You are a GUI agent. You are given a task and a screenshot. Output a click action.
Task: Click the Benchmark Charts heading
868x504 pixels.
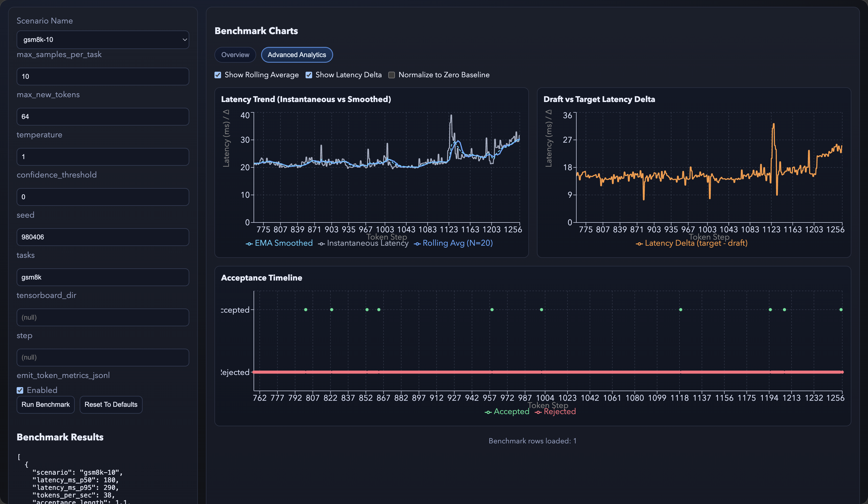coord(256,31)
